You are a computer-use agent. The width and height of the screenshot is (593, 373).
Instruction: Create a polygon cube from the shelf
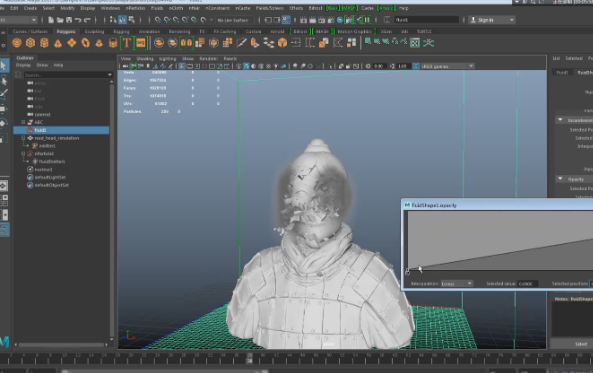click(30, 43)
